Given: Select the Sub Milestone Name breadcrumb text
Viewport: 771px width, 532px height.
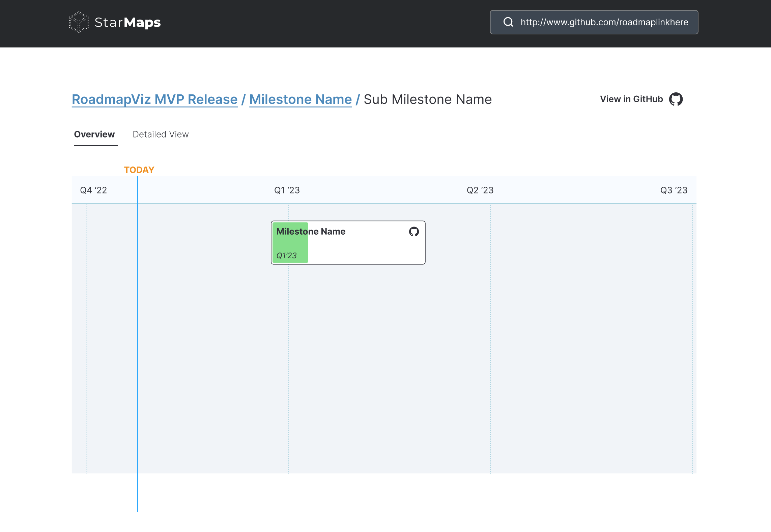Looking at the screenshot, I should 427,99.
